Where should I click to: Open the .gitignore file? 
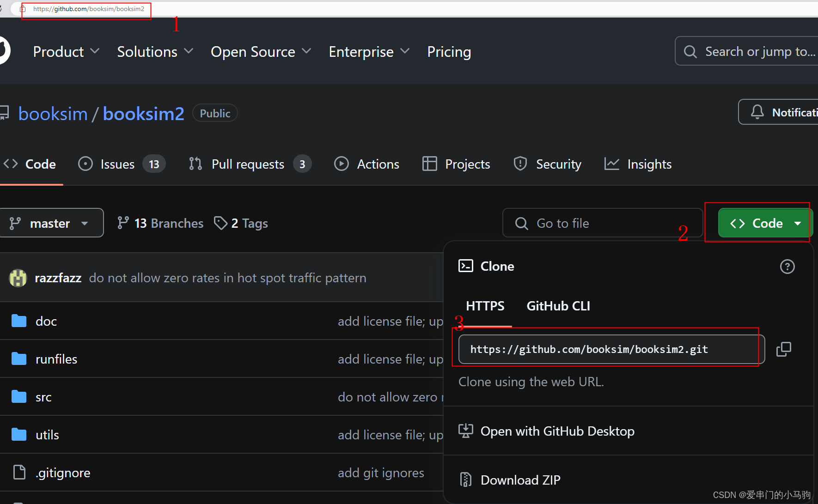coord(63,473)
